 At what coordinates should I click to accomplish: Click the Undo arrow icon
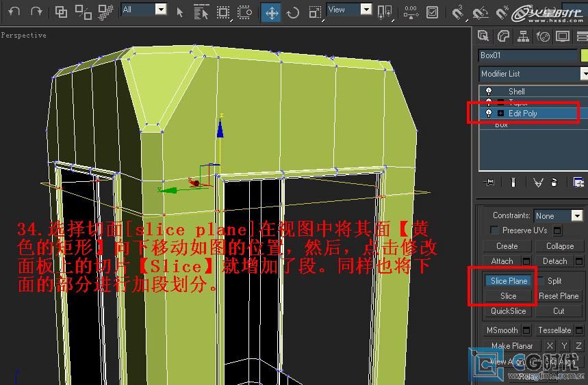(x=14, y=12)
